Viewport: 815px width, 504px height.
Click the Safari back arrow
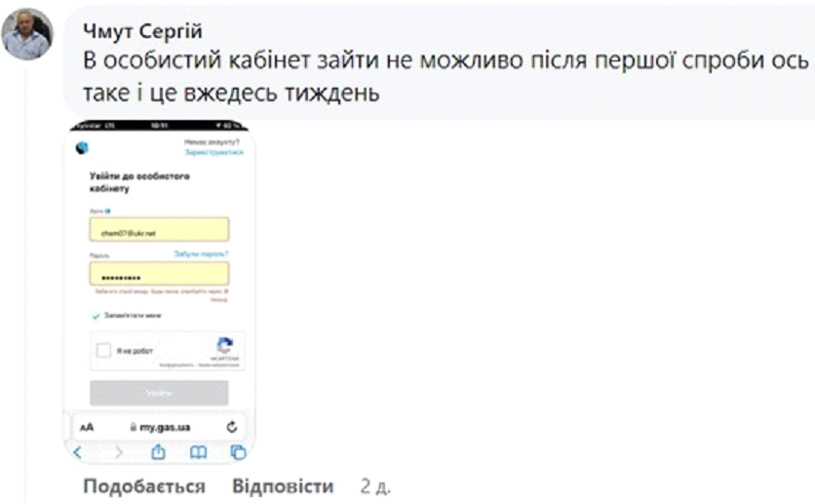point(78,452)
